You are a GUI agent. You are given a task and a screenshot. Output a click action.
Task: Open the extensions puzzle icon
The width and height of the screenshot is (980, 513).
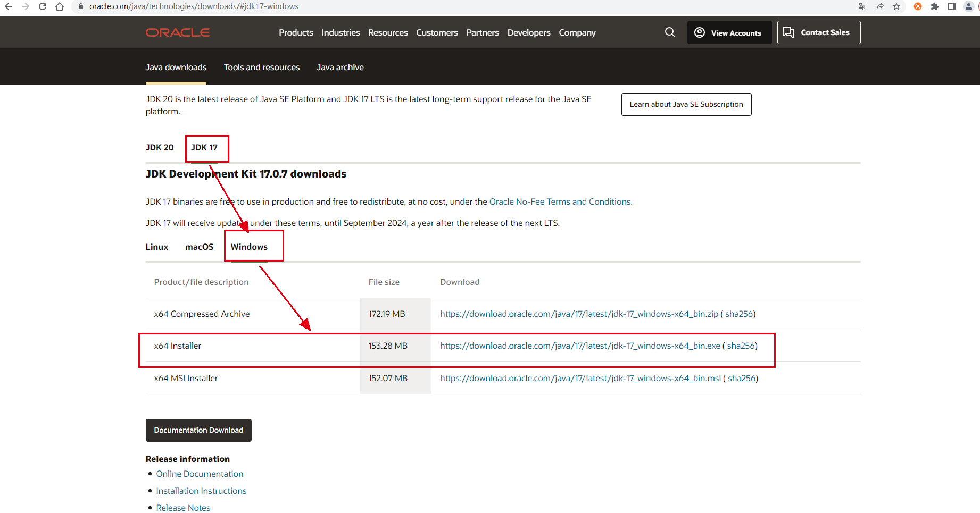coord(935,6)
